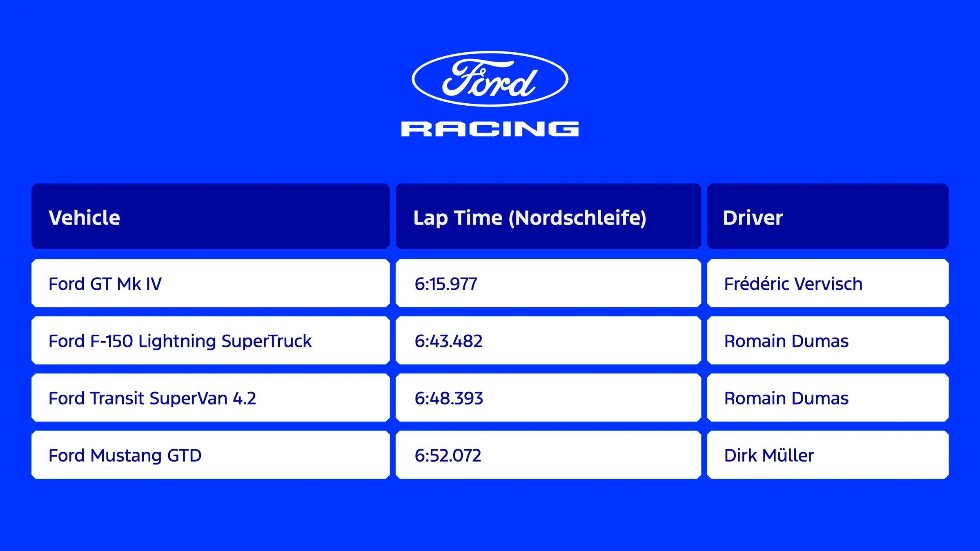This screenshot has width=980, height=551.
Task: Click the Ford GT Mk IV cell
Action: pos(105,284)
